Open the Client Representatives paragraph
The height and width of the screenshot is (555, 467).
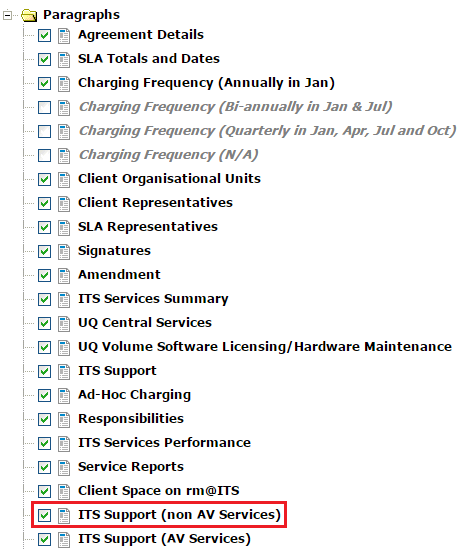pos(155,203)
